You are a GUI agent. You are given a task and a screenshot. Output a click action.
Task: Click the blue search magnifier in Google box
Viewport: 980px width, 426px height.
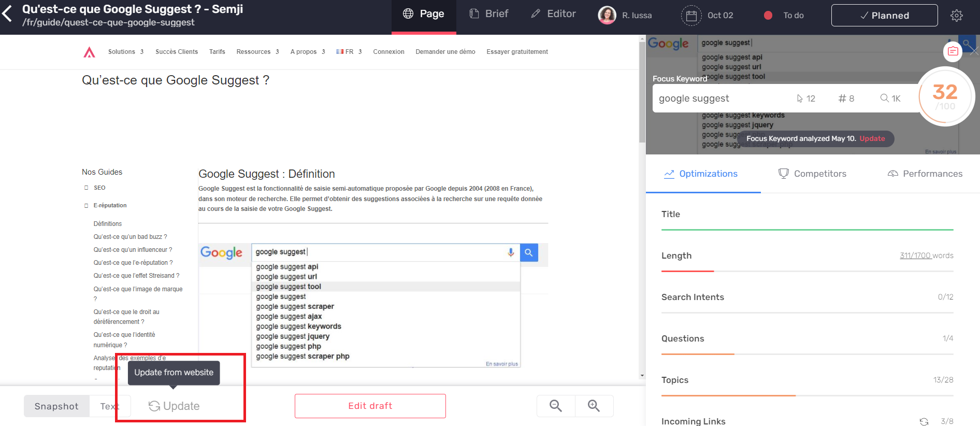[x=529, y=252]
